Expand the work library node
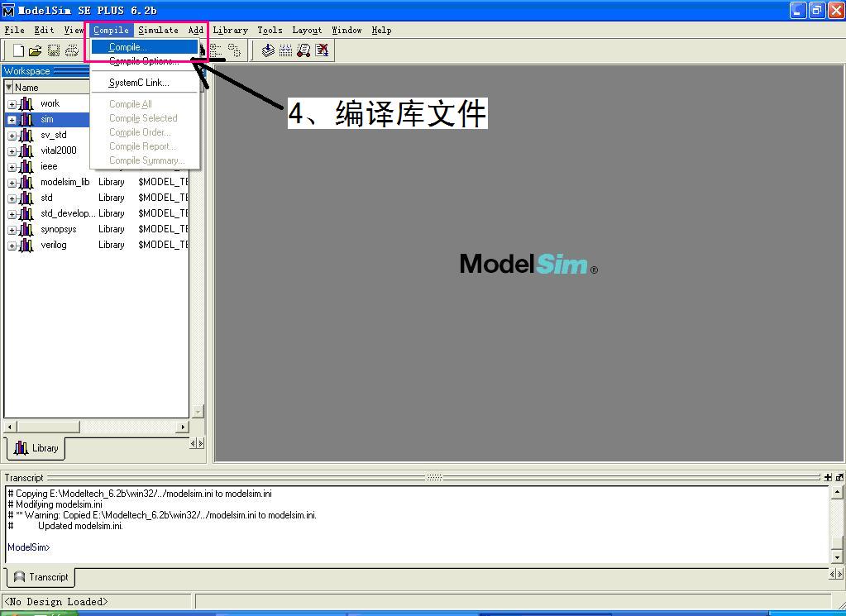This screenshot has width=846, height=616. click(12, 105)
